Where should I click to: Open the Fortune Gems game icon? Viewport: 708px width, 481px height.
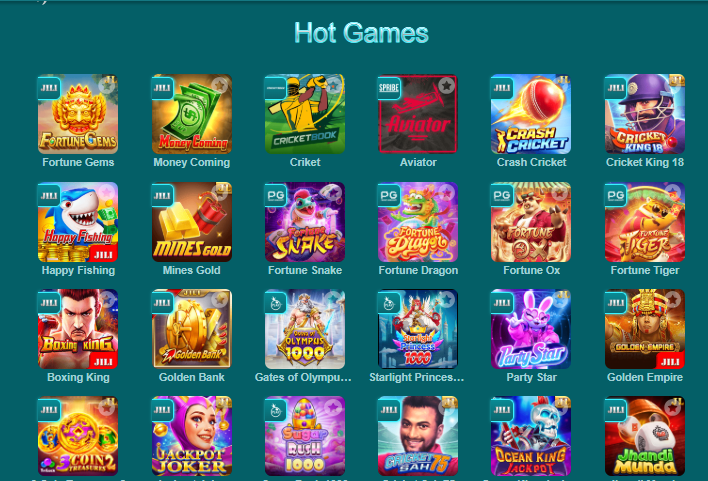(x=78, y=114)
